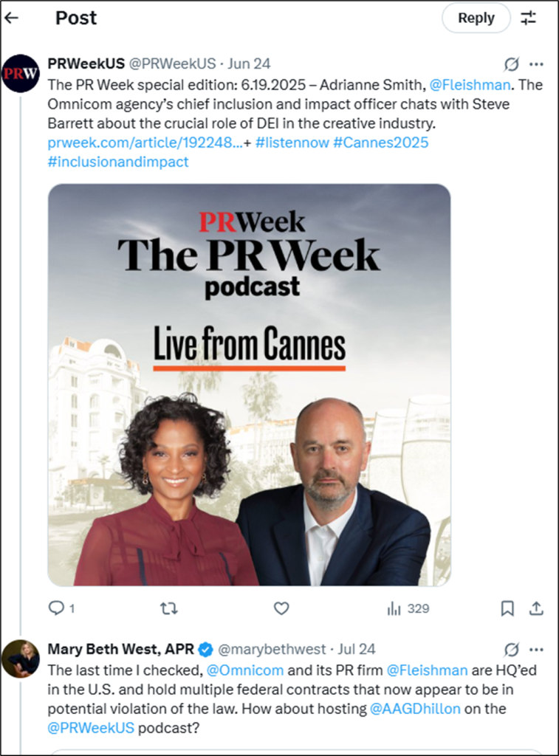Open the #Cannes2025 hashtag
The width and height of the screenshot is (559, 756).
[380, 142]
